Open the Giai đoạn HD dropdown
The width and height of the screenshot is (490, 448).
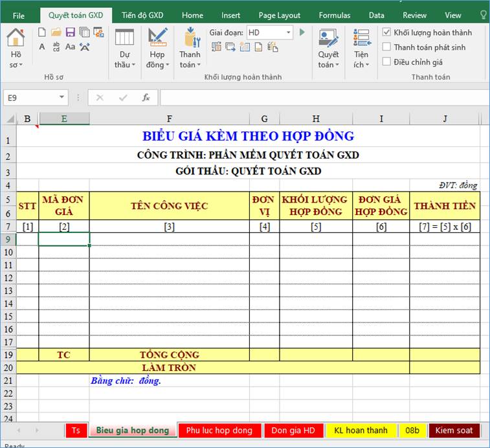coord(287,32)
